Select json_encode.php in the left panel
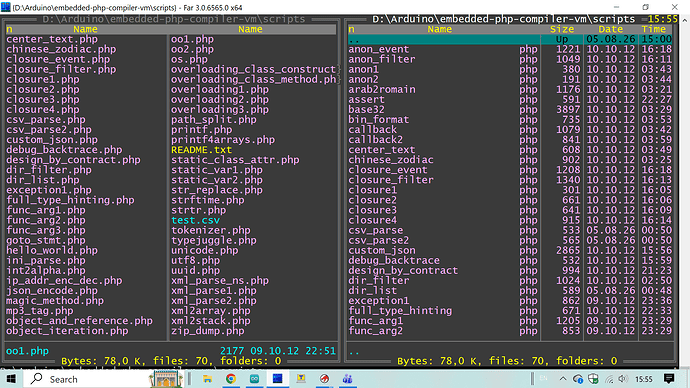Screen dimensions: 690x388 tap(52, 290)
